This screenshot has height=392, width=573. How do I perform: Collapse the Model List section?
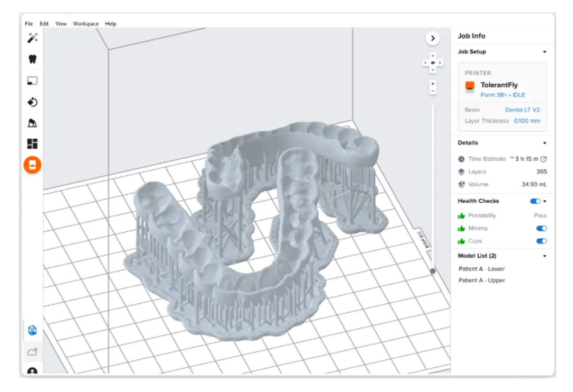(x=545, y=256)
